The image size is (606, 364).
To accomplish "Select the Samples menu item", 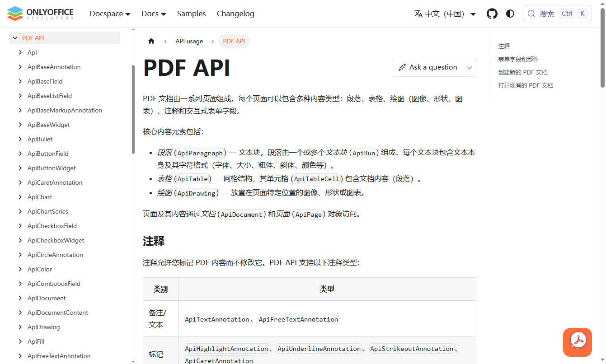I will [x=191, y=14].
